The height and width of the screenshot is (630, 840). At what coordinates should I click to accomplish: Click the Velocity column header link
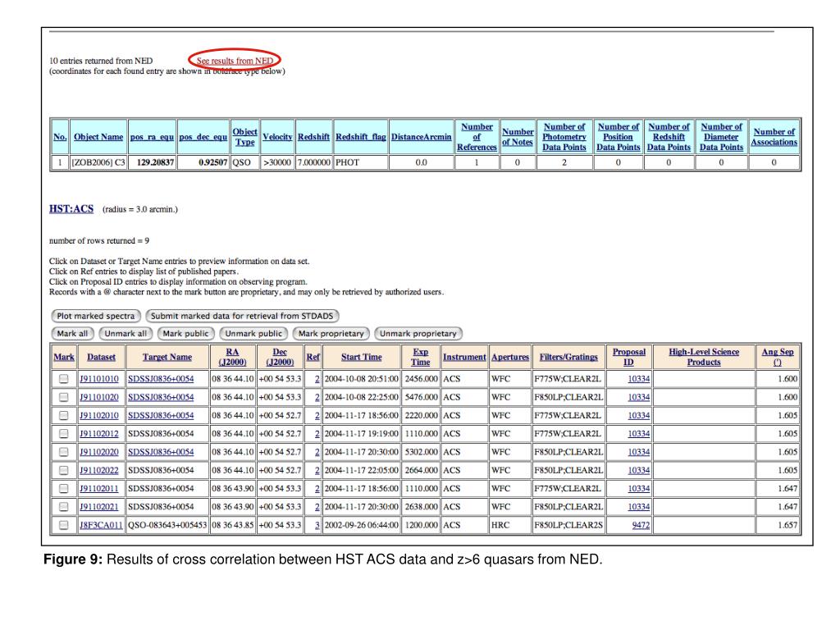[x=277, y=137]
